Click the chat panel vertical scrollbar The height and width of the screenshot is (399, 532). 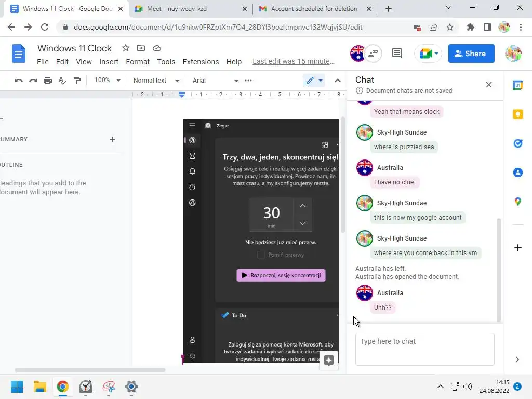[498, 270]
